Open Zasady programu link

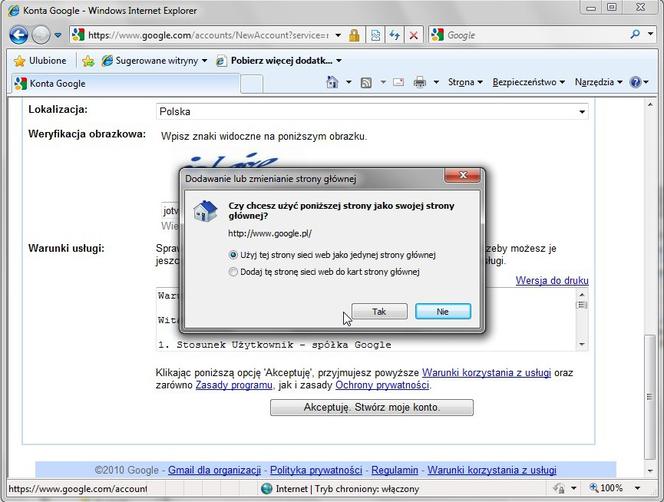tap(234, 385)
